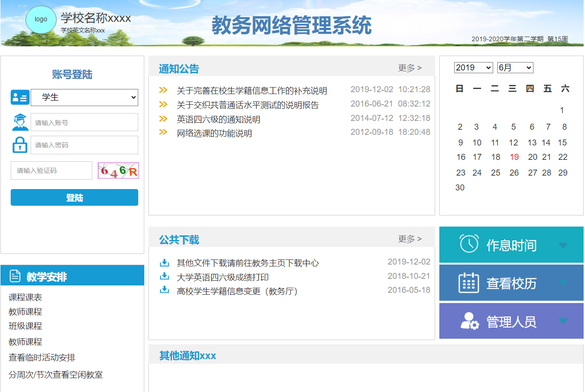The width and height of the screenshot is (585, 392).
Task: Click download date 2018-10-21
Action: pos(409,276)
